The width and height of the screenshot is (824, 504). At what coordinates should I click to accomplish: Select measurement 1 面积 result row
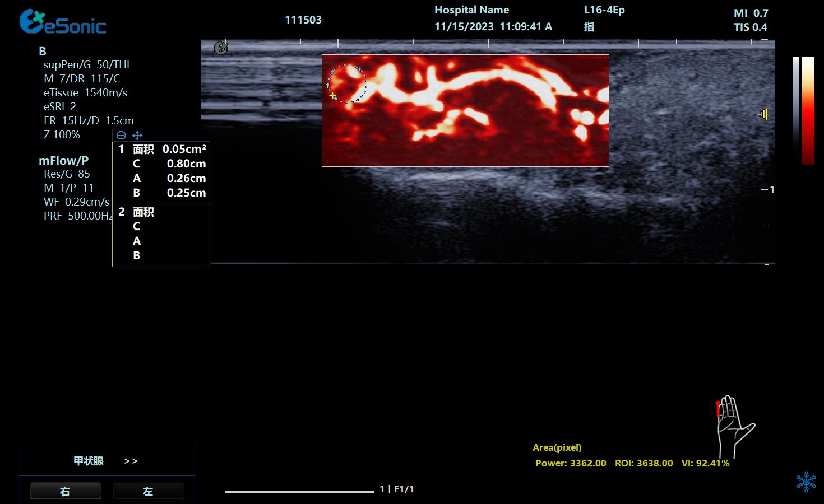(161, 150)
